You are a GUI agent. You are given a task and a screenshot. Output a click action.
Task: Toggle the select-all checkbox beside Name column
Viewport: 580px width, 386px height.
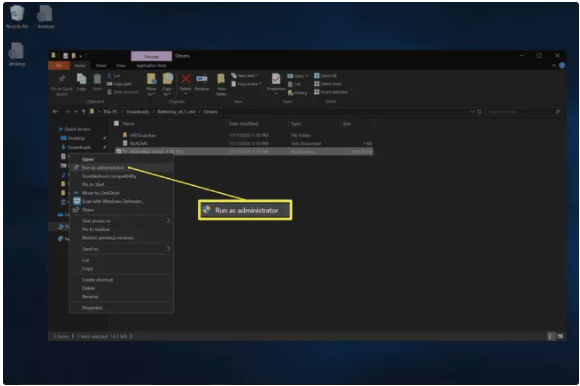click(x=116, y=123)
